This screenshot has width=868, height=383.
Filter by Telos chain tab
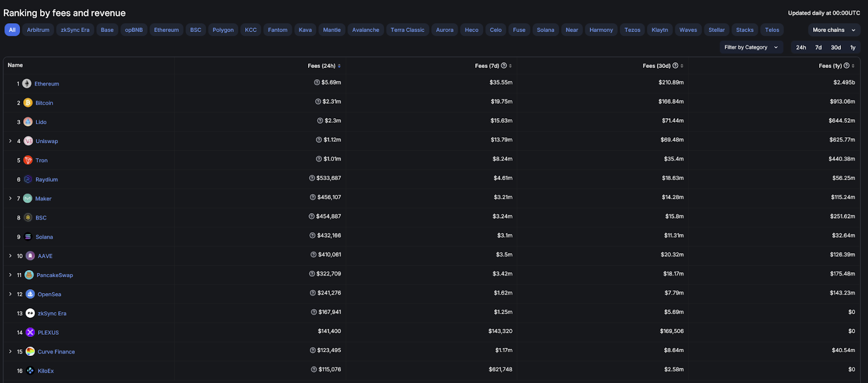point(772,30)
